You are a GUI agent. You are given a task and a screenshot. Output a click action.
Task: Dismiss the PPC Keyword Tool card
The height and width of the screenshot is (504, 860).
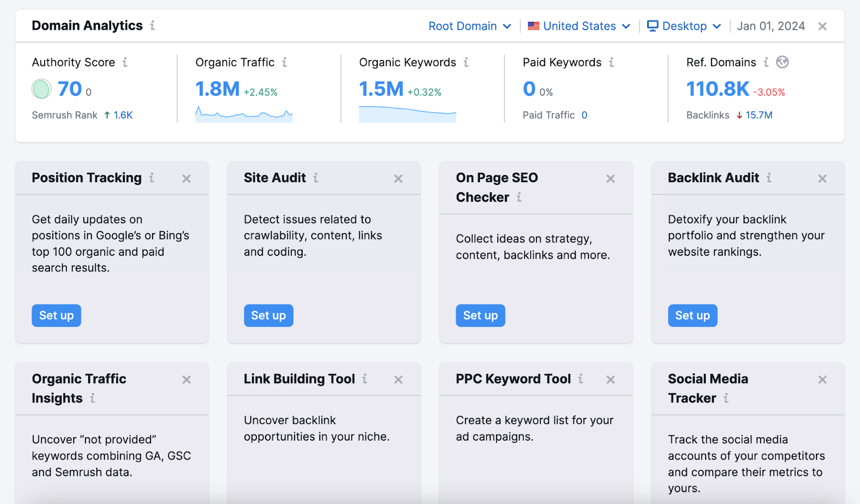[611, 379]
